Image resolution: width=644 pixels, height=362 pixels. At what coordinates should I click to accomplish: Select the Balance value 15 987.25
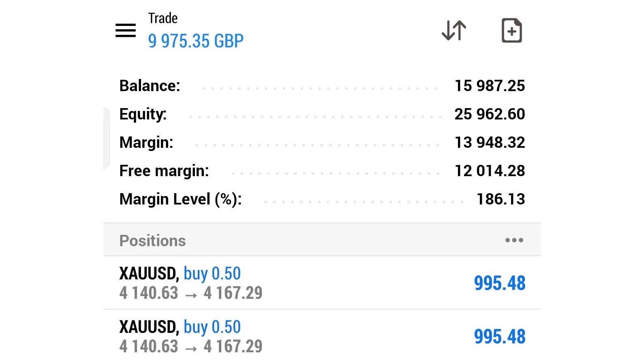[x=490, y=86]
